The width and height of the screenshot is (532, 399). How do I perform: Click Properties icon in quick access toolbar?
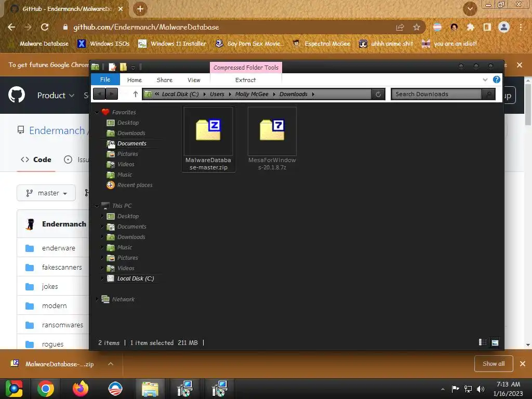pyautogui.click(x=112, y=67)
